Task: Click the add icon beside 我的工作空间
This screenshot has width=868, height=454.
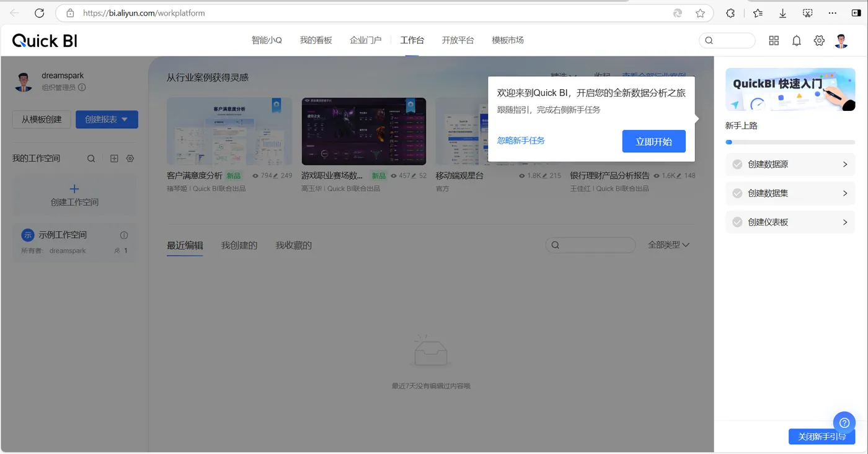Action: pos(114,159)
